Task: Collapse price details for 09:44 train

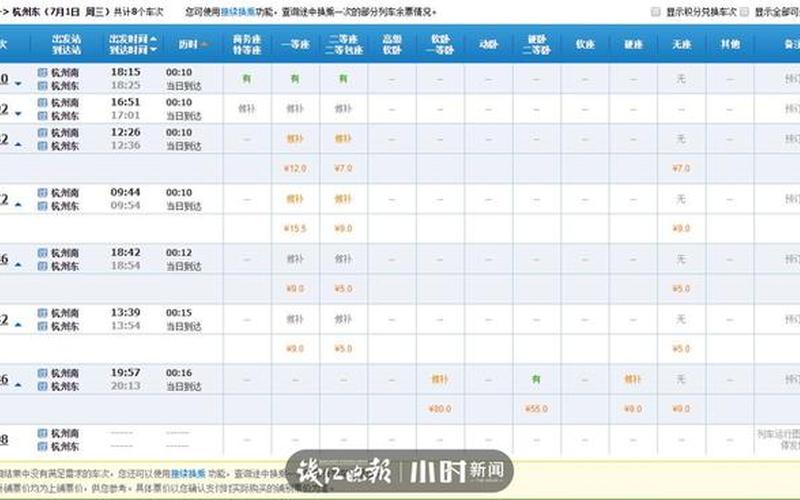Action: (18, 205)
